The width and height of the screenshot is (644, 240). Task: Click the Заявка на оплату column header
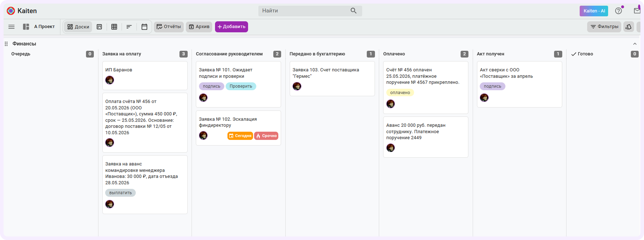pos(122,54)
